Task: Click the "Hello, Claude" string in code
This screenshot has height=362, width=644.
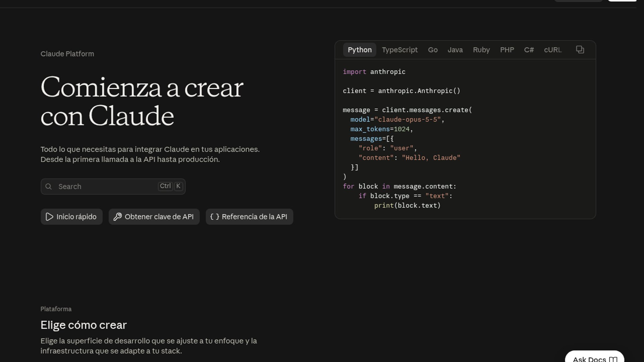Action: (x=431, y=158)
